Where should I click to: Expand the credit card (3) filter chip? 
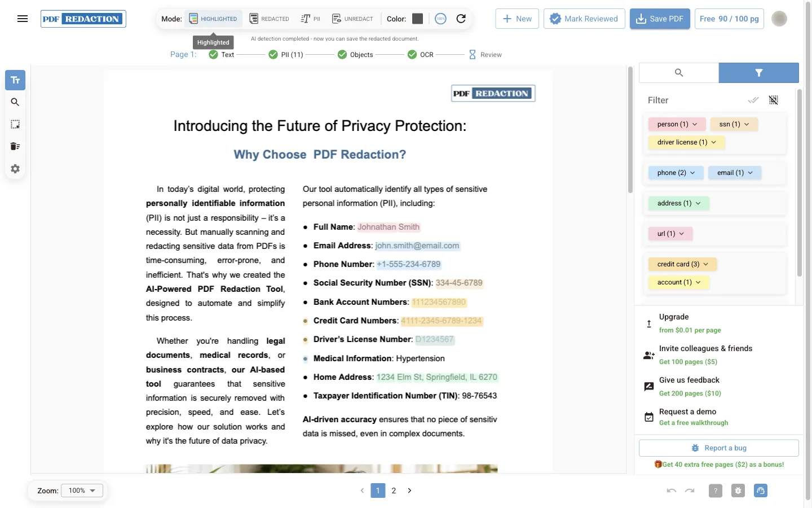point(683,264)
